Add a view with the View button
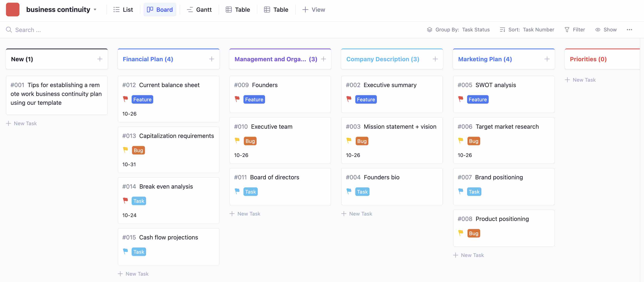Screen dimensions: 644x282 coord(313,9)
